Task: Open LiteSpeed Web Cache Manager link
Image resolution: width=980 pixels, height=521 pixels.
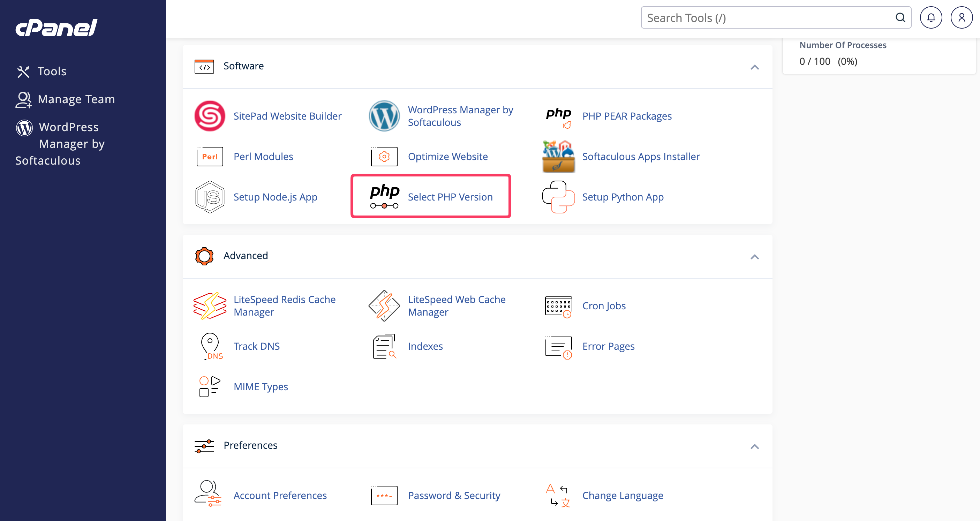Action: pyautogui.click(x=457, y=306)
